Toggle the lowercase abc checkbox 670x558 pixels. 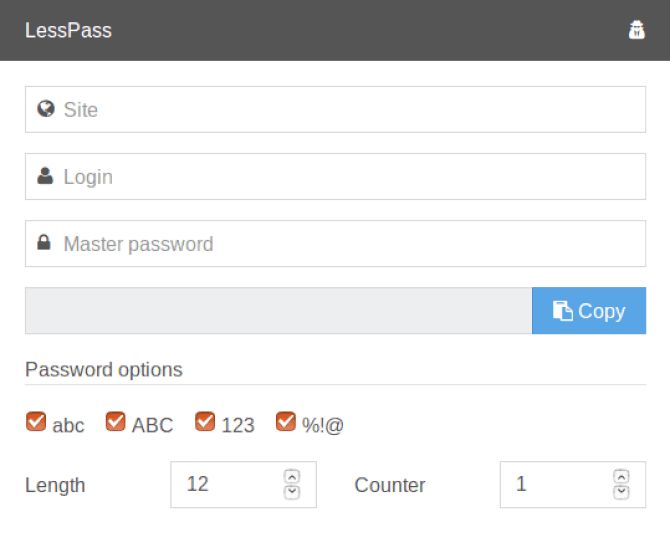(36, 423)
